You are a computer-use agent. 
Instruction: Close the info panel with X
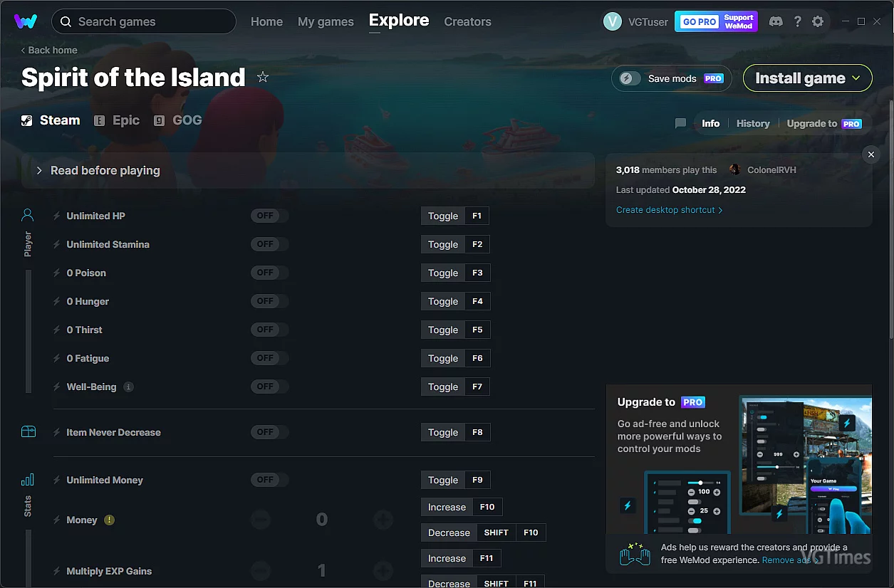(x=870, y=154)
